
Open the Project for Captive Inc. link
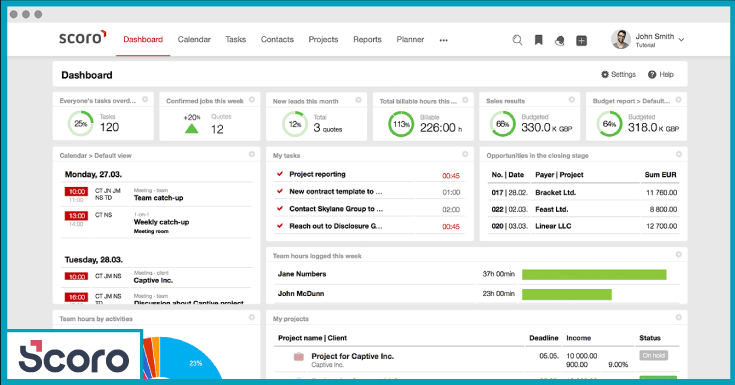352,356
